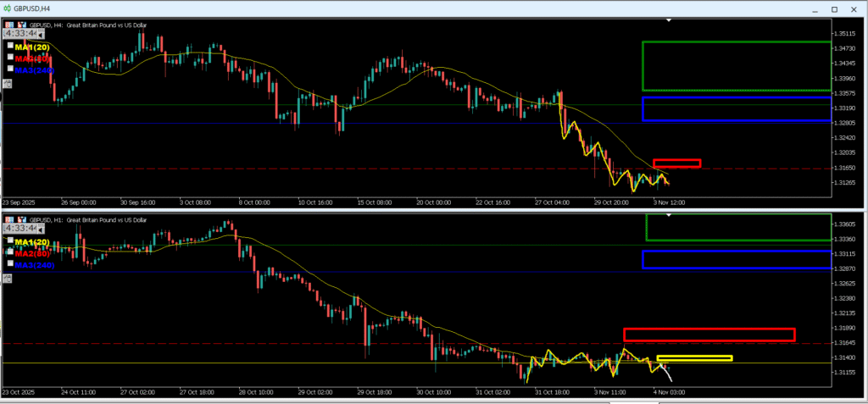Click the one-click trading icon in H4 chart
The height and width of the screenshot is (404, 868).
[x=21, y=25]
